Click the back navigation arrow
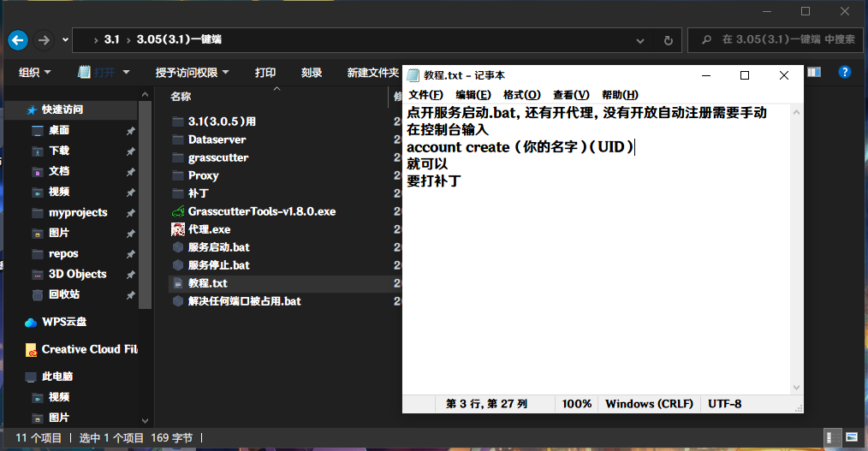This screenshot has width=868, height=451. pos(18,39)
